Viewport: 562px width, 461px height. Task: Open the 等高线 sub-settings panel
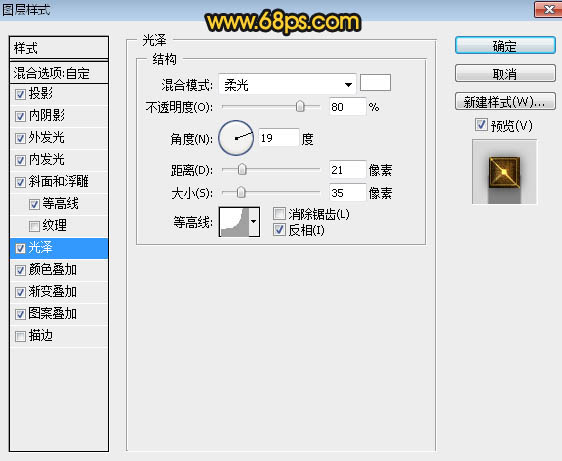(x=60, y=204)
